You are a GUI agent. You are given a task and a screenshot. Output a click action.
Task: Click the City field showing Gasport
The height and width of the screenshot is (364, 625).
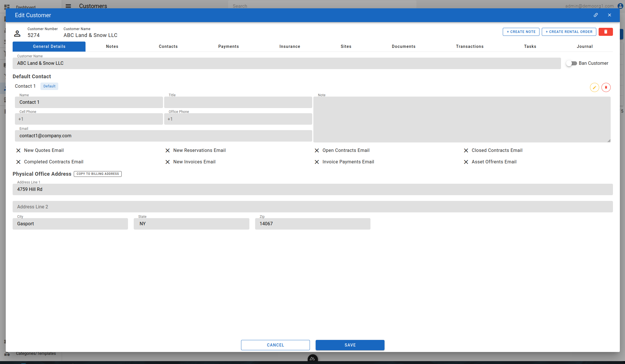pyautogui.click(x=70, y=224)
